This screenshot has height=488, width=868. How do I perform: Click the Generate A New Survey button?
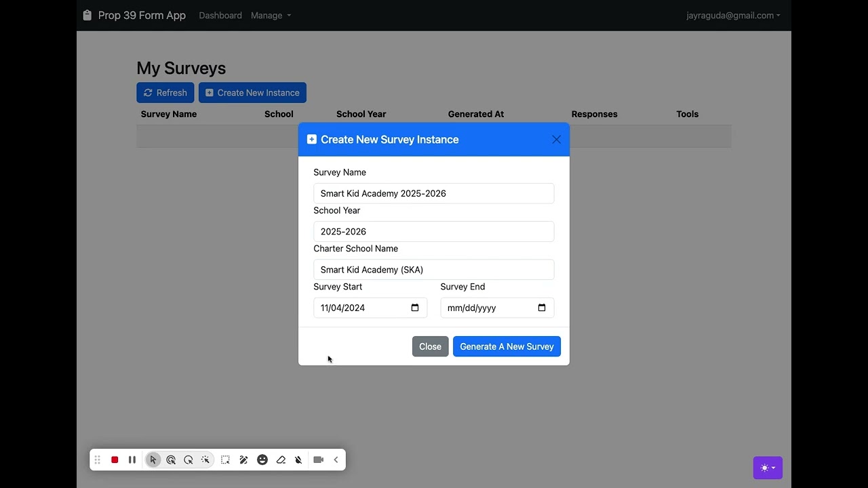pyautogui.click(x=507, y=346)
